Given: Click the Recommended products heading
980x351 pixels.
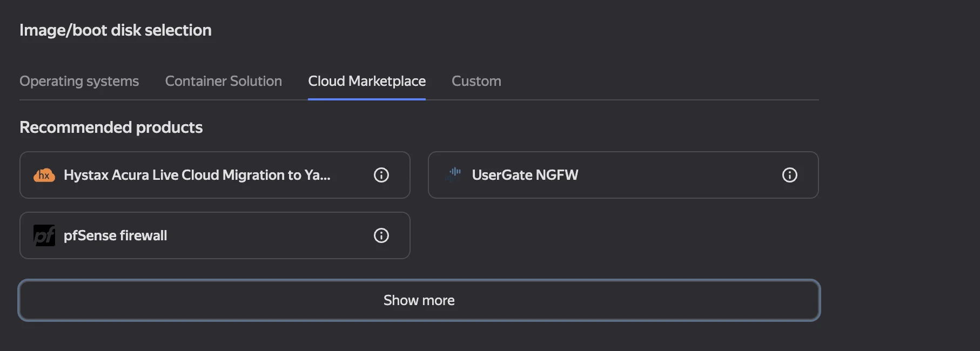Looking at the screenshot, I should click(x=111, y=127).
